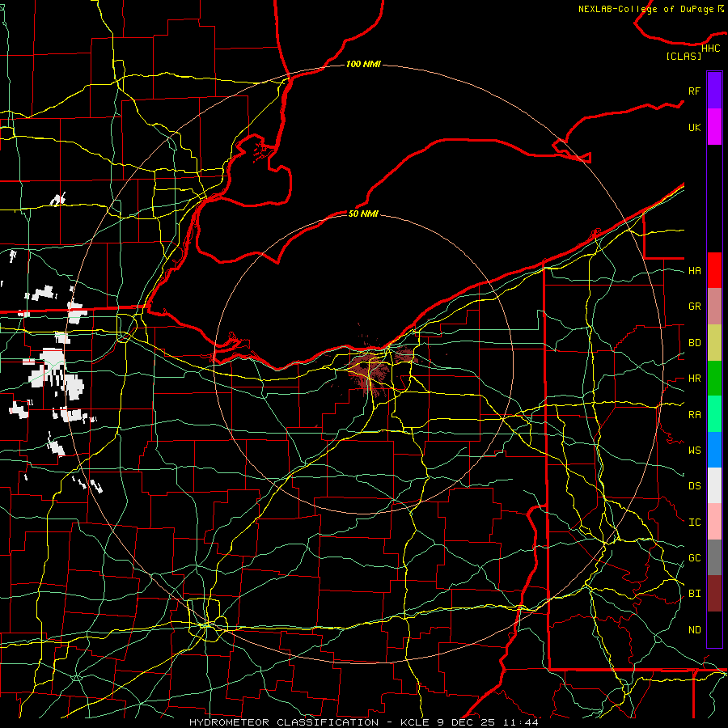Image resolution: width=728 pixels, height=728 pixels.
Task: Click the IC pink legend swatch
Action: pos(714,522)
